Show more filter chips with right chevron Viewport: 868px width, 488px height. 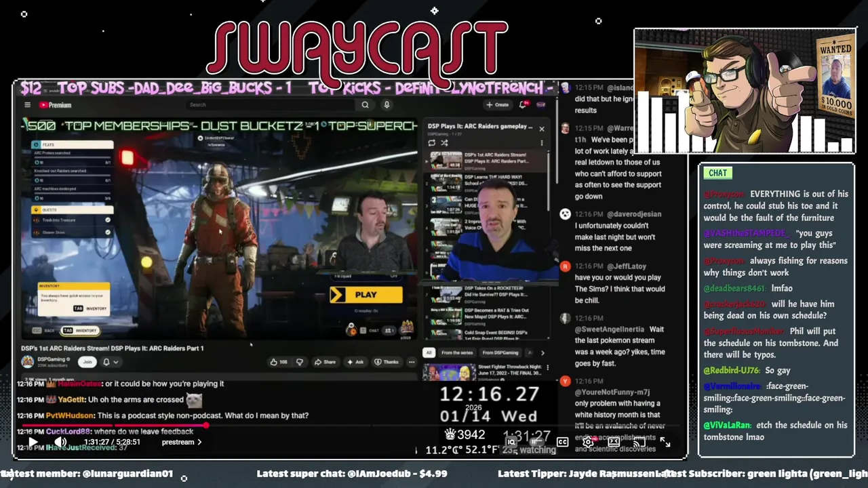click(x=542, y=352)
